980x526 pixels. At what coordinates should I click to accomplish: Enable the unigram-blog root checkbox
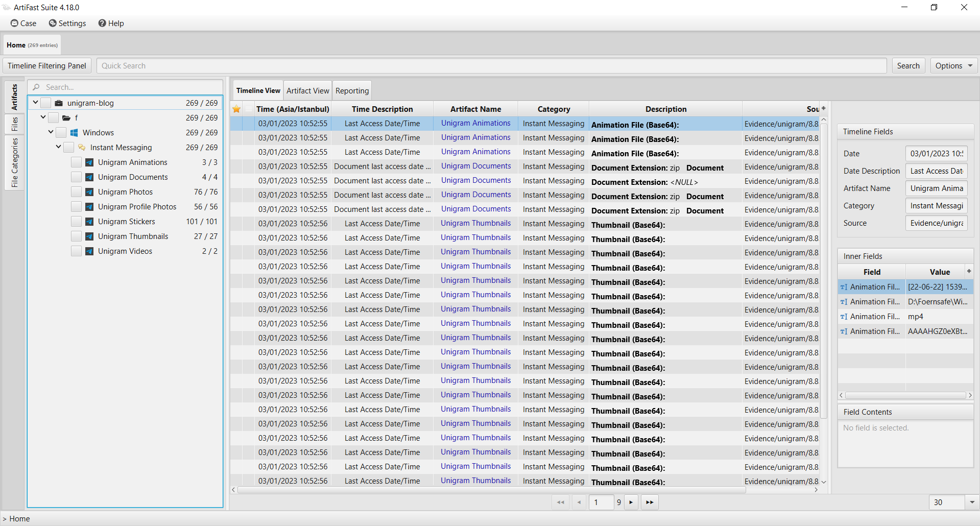coord(45,103)
